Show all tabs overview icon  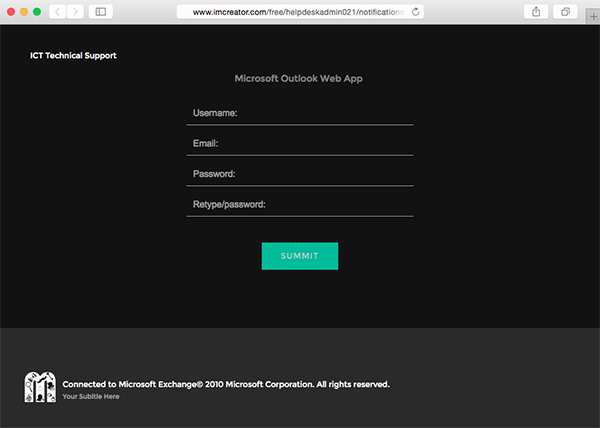click(565, 12)
